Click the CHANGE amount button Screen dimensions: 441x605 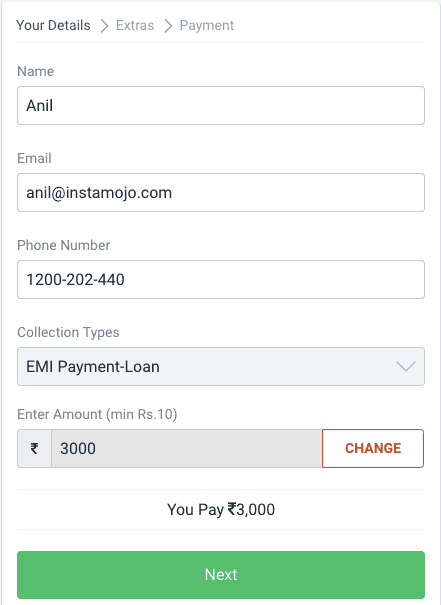coord(373,448)
